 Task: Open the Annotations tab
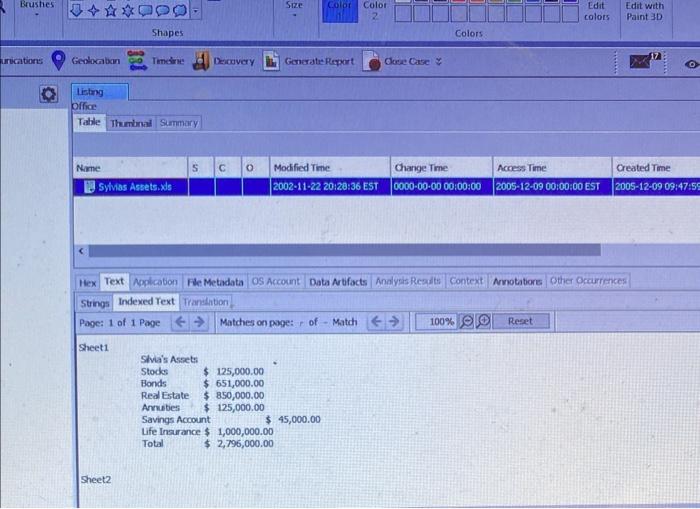(x=517, y=281)
